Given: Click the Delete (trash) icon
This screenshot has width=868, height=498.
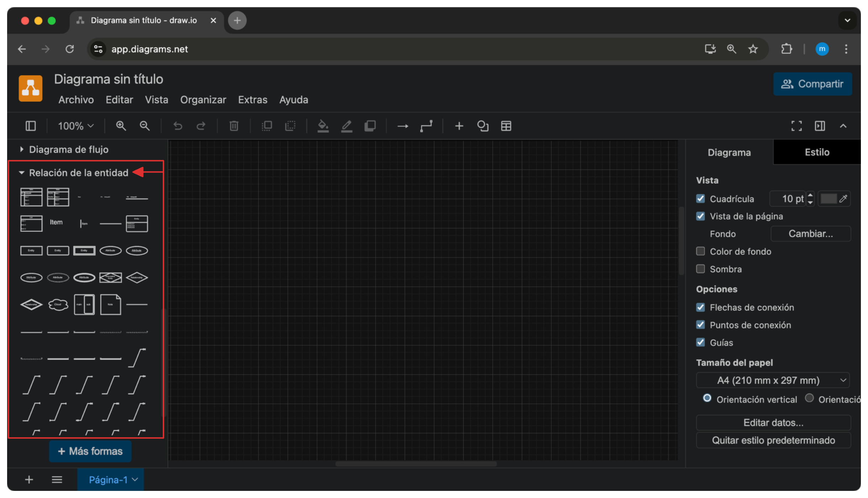Looking at the screenshot, I should pos(234,126).
